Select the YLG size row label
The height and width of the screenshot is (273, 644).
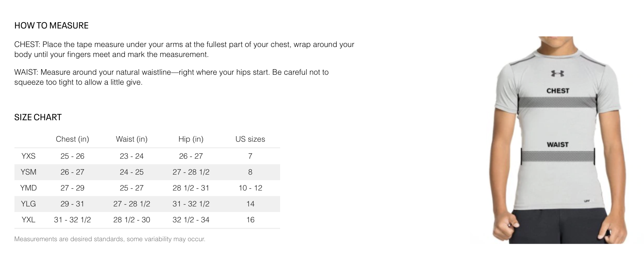pyautogui.click(x=29, y=204)
